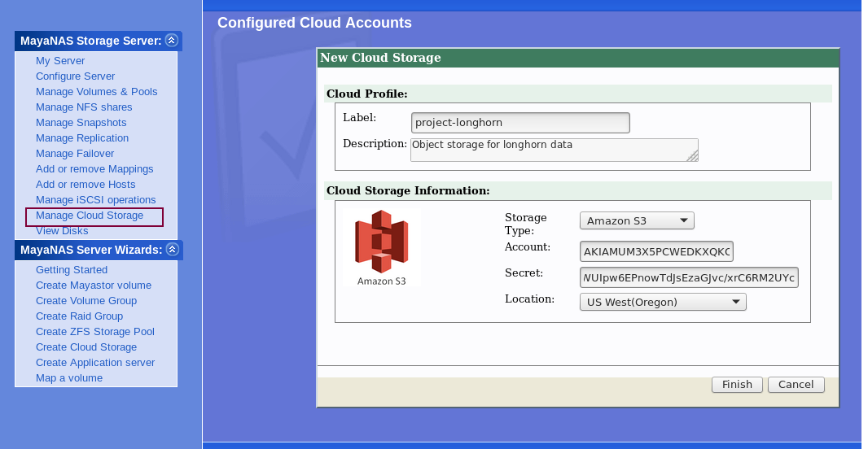Click into the Description text area
The width and height of the screenshot is (868, 449).
tap(553, 150)
